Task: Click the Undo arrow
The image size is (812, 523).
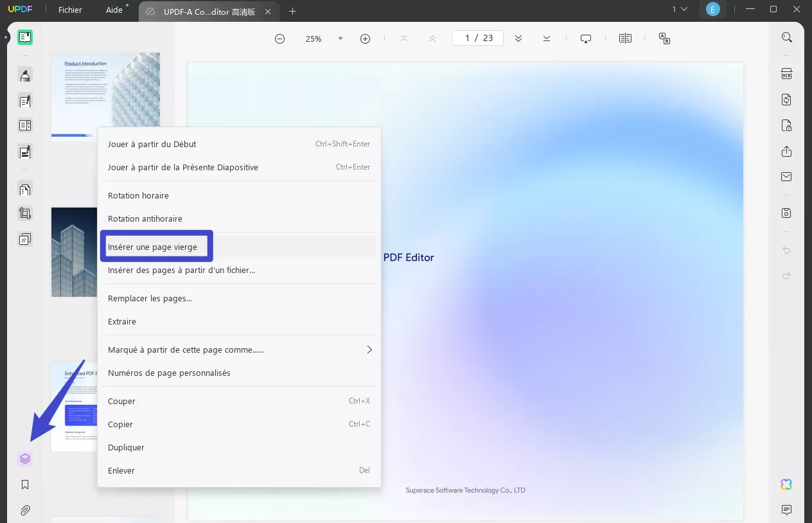Action: [786, 250]
